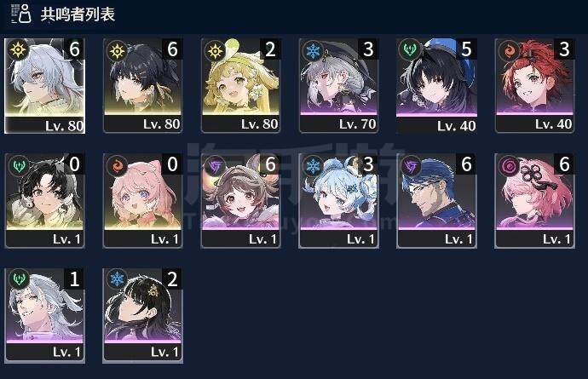Click the Fusion flame icon on red-haired card
The width and height of the screenshot is (588, 379).
(x=509, y=50)
